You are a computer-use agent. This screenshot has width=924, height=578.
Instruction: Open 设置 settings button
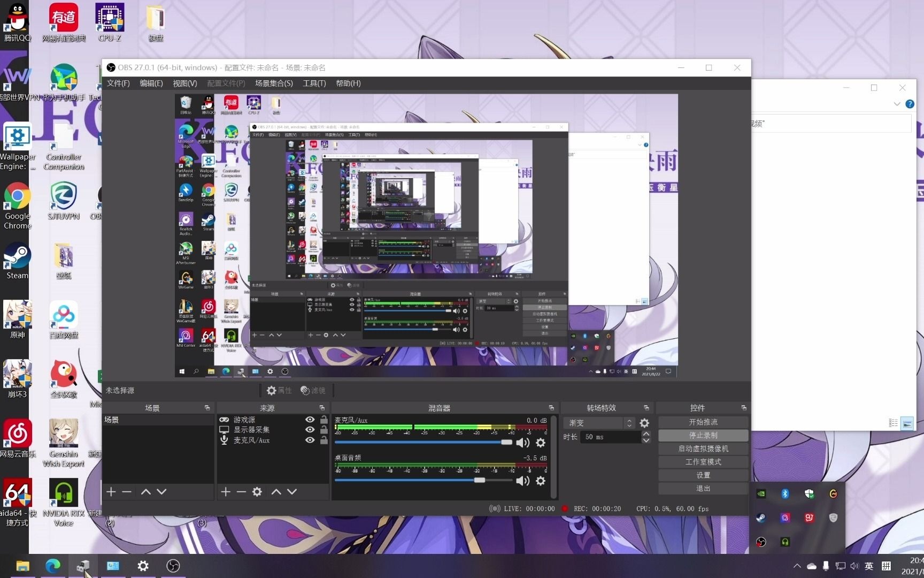(x=703, y=475)
